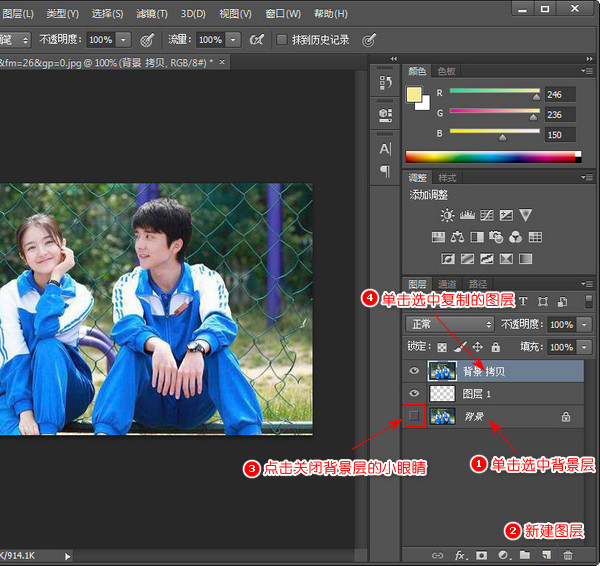Open the Properties collapsed panel icon
The height and width of the screenshot is (566, 600).
coord(385,115)
